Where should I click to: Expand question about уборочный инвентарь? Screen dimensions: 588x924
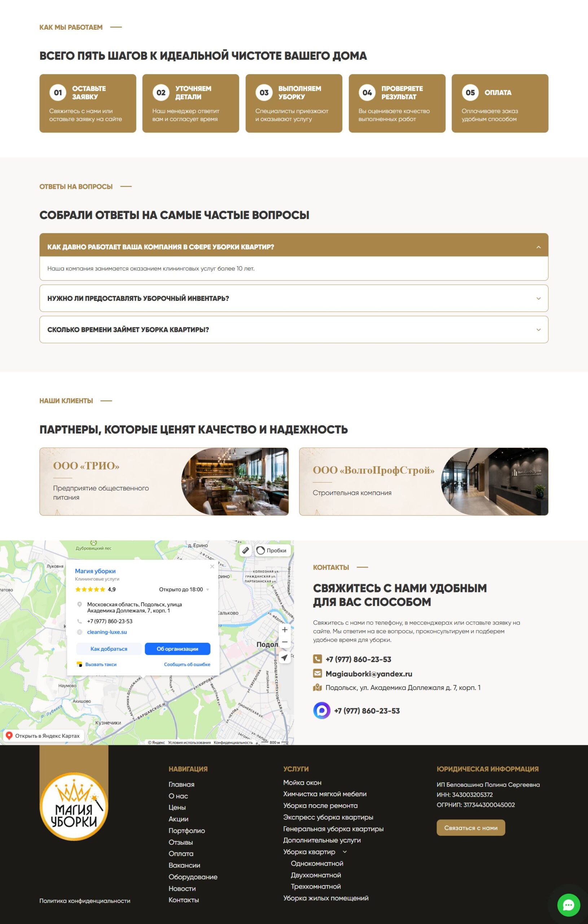(x=294, y=298)
